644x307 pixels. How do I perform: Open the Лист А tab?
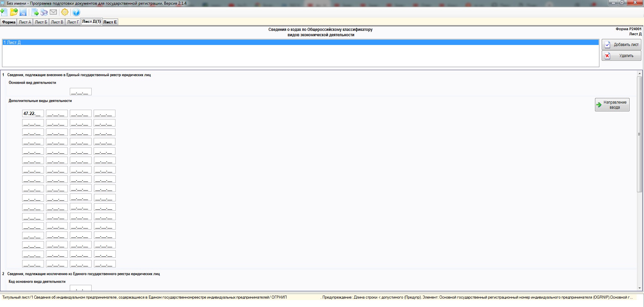pos(25,22)
